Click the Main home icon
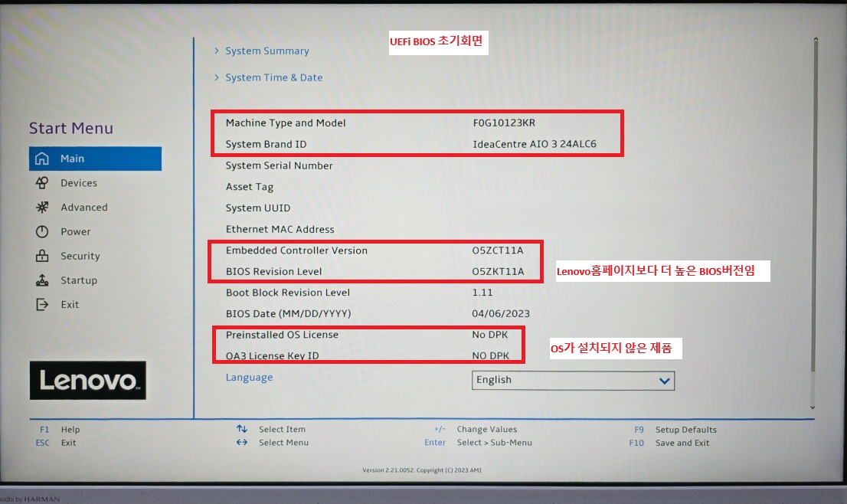Image resolution: width=847 pixels, height=504 pixels. pyautogui.click(x=41, y=159)
